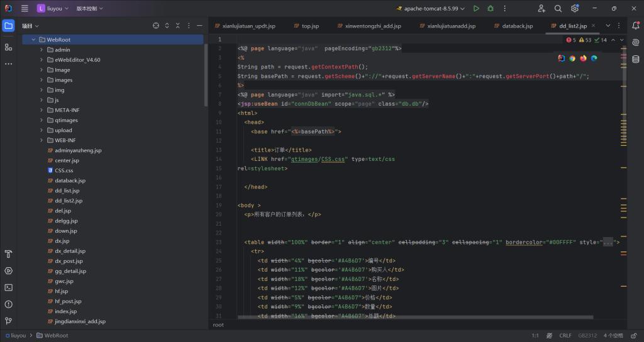
Task: Preview page in Firefox browser
Action: 583,58
